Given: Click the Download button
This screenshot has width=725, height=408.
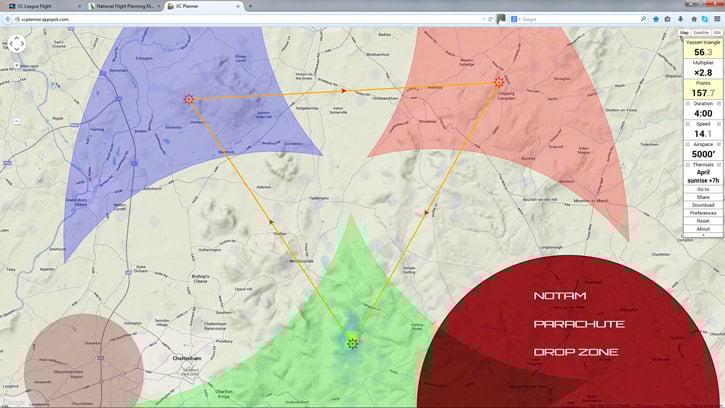Looking at the screenshot, I should (703, 205).
